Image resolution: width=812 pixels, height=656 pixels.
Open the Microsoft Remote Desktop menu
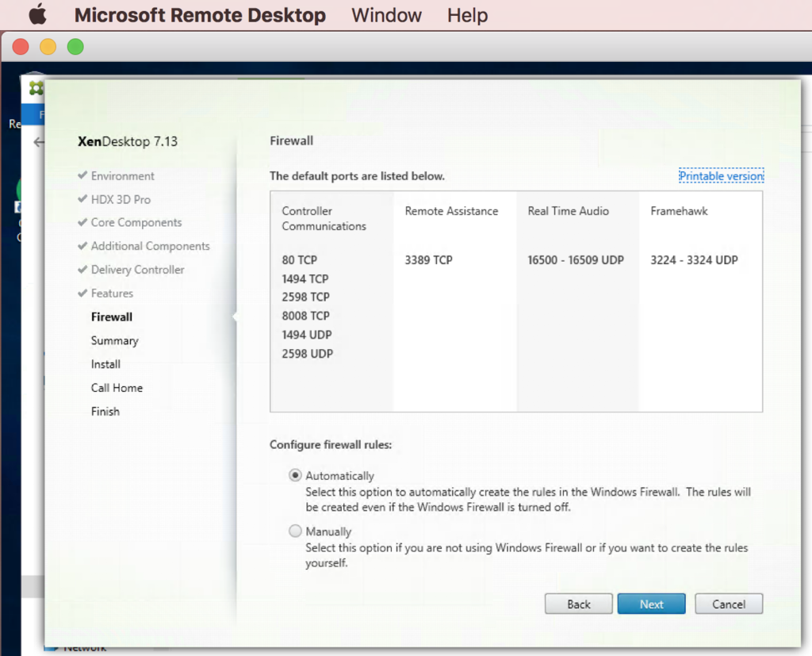[x=200, y=15]
